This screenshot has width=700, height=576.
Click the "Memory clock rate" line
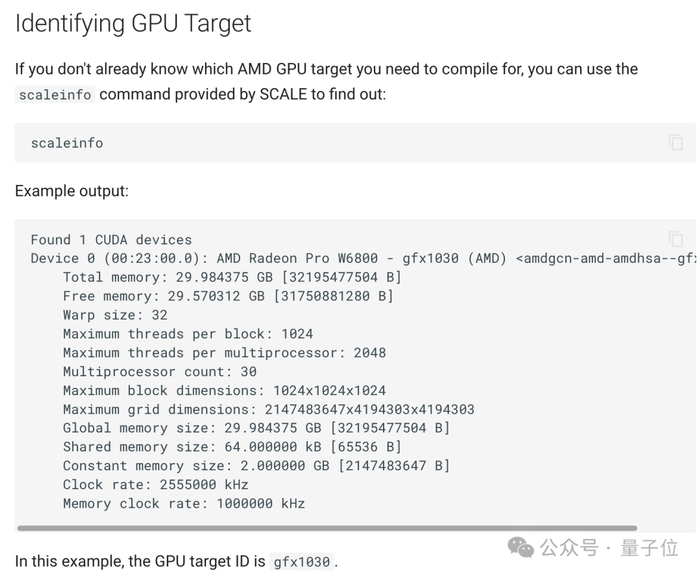coord(184,503)
